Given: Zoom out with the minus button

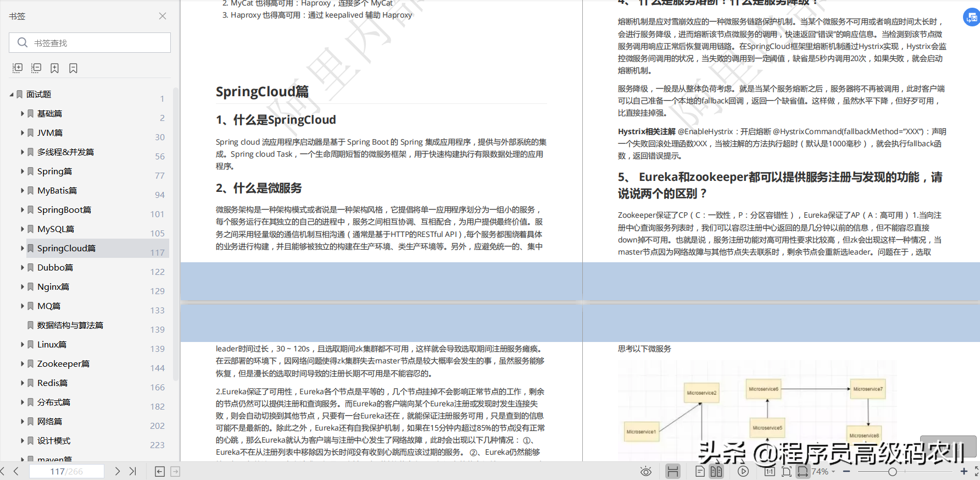Looking at the screenshot, I should (x=847, y=471).
